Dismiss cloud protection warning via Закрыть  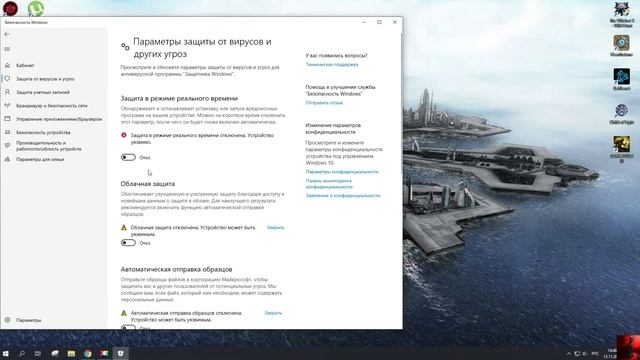coord(276,227)
